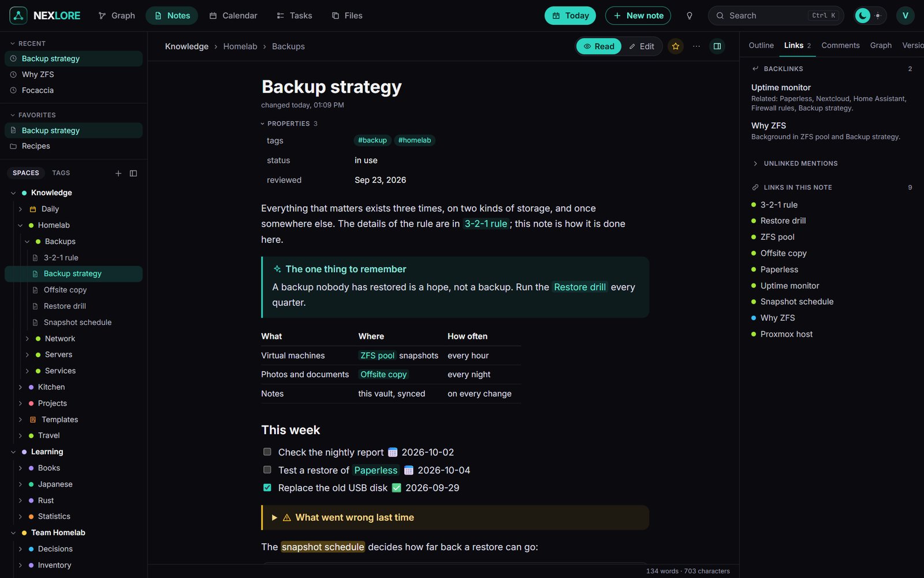Click the green done icon beside 2026-09-29
The image size is (924, 578).
coord(397,488)
